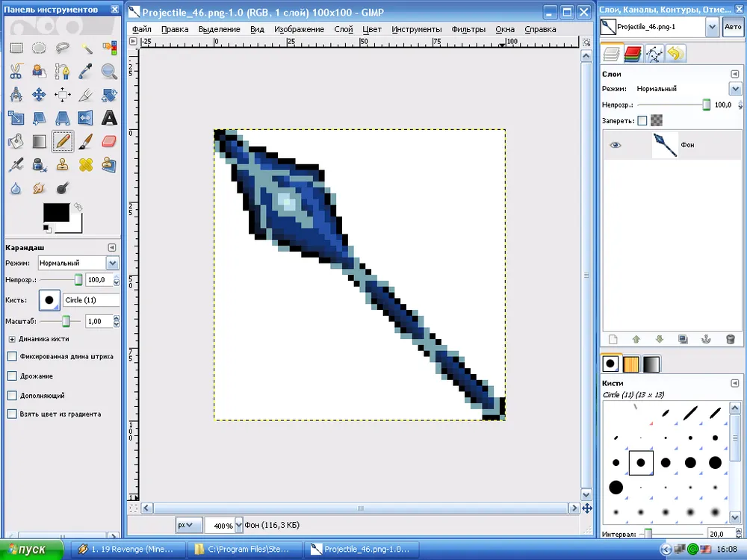Click the Авто button
This screenshot has height=560, width=747.
click(x=733, y=27)
